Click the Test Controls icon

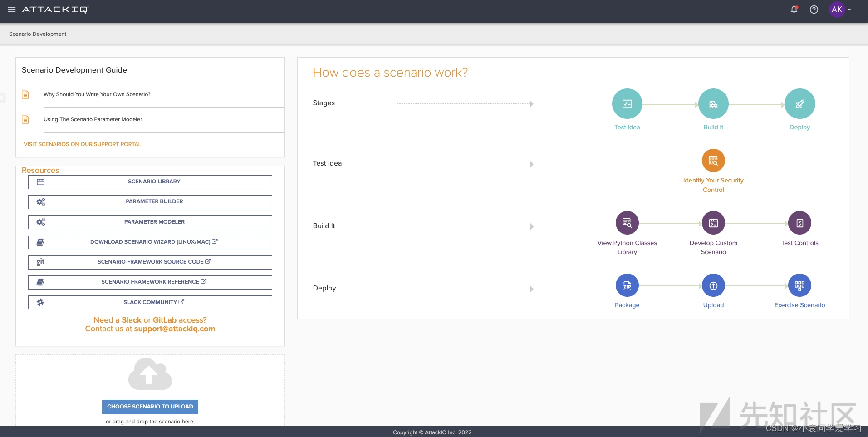(799, 223)
